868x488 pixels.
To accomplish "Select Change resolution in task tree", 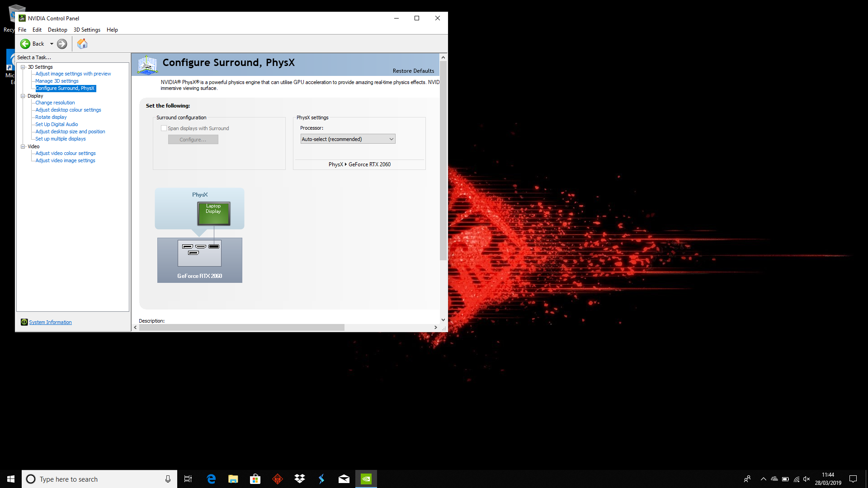I will [x=55, y=103].
